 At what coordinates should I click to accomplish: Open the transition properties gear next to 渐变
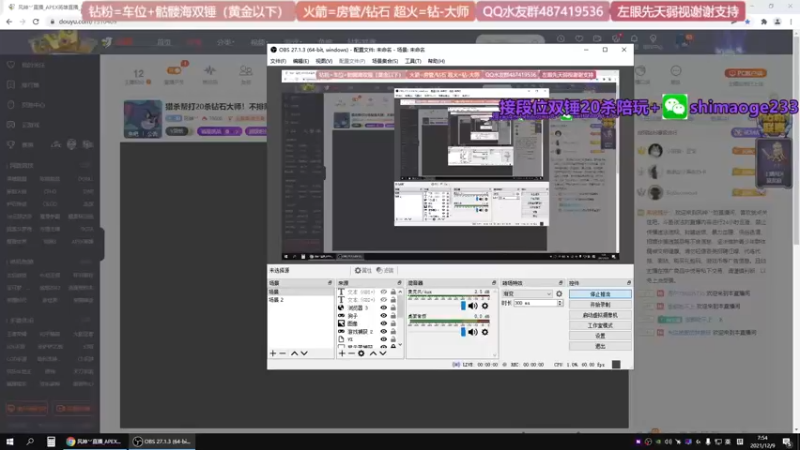(559, 294)
